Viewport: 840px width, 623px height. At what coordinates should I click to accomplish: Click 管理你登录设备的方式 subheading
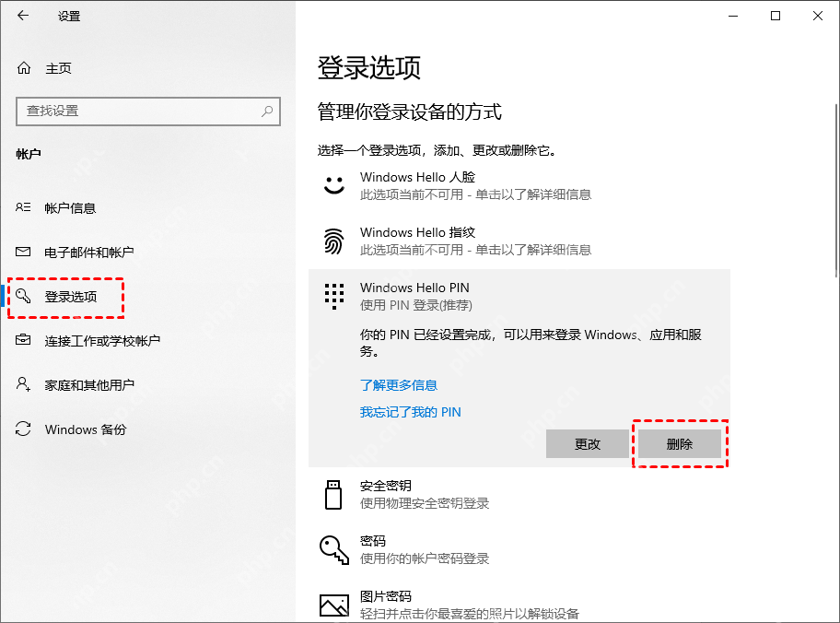[409, 112]
